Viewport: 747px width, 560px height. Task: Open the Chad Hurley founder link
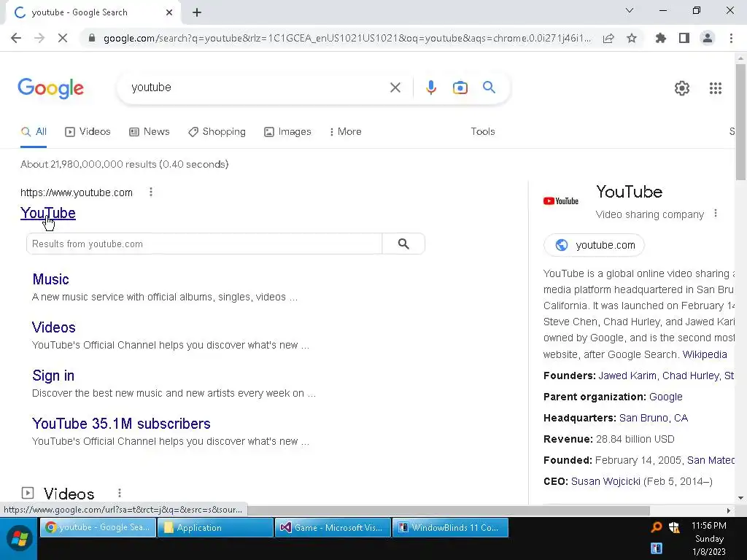point(690,376)
